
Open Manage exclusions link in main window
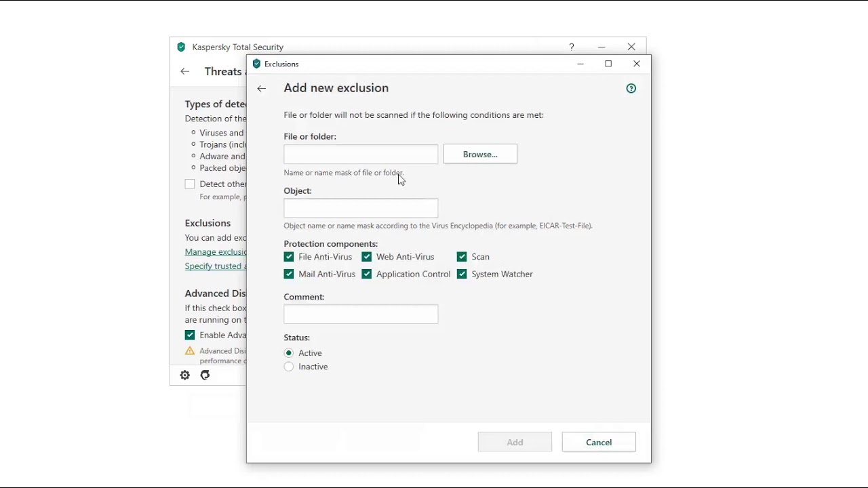(216, 252)
